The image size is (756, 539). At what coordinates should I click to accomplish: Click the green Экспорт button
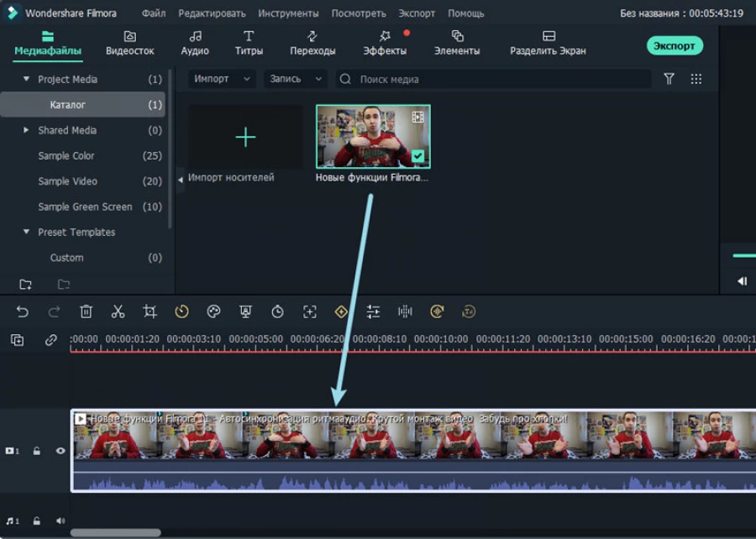[x=675, y=45]
